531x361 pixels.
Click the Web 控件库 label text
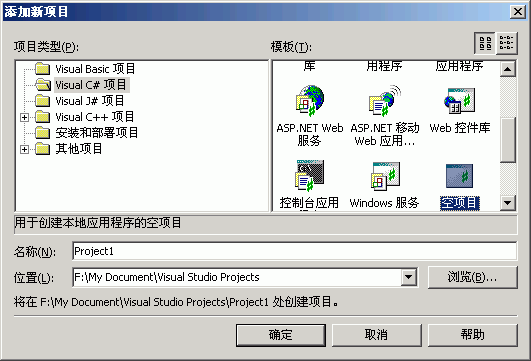coord(460,128)
